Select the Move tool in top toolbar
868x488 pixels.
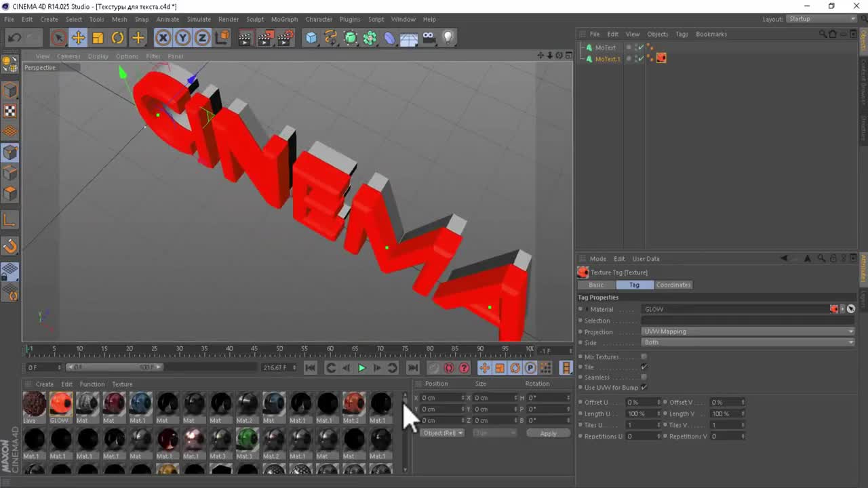pyautogui.click(x=78, y=38)
